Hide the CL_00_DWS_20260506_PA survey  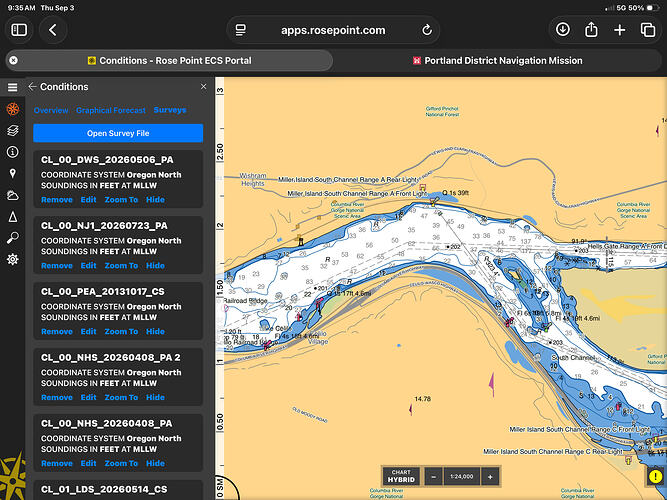click(x=155, y=200)
